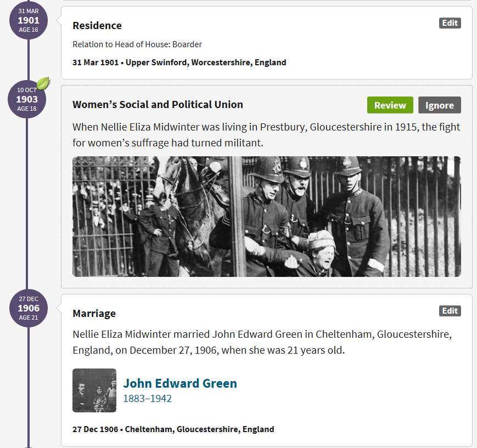The height and width of the screenshot is (448, 477).
Task: Click the Women's Social and Political Union heading
Action: coord(158,105)
